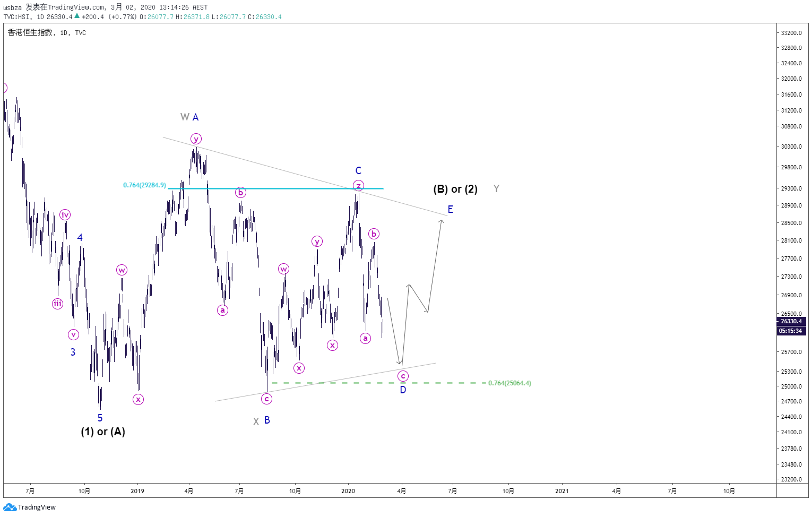Click the (B) or (2) wave label
Image resolution: width=812 pixels, height=517 pixels.
(x=455, y=189)
